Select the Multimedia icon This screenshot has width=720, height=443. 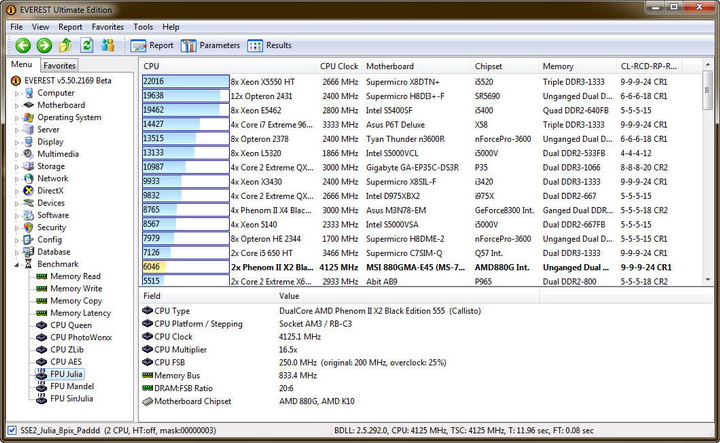pyautogui.click(x=29, y=154)
